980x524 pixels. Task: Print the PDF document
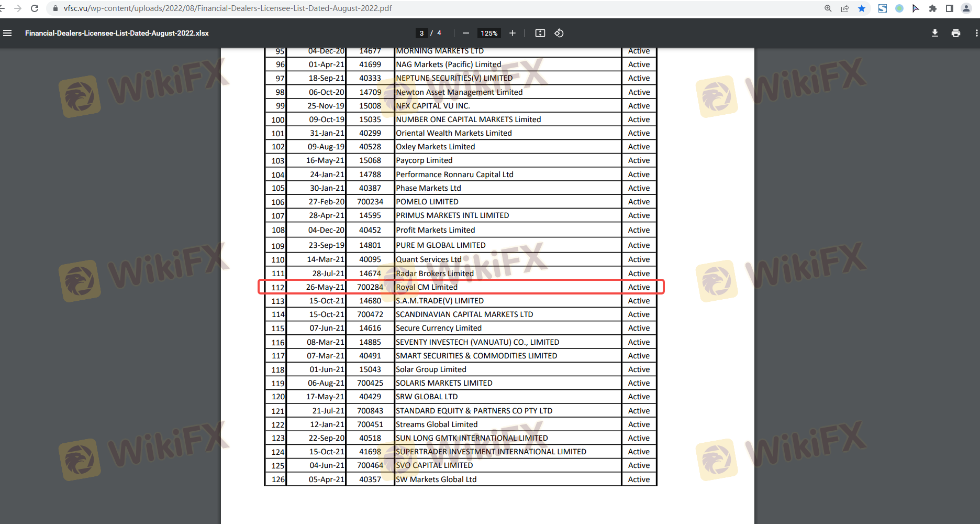click(x=955, y=33)
